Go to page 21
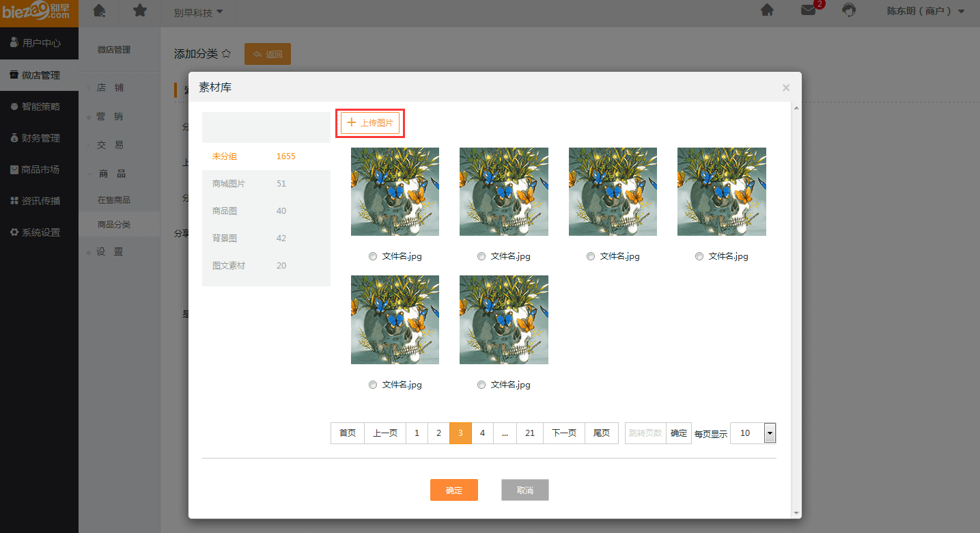 click(x=530, y=433)
